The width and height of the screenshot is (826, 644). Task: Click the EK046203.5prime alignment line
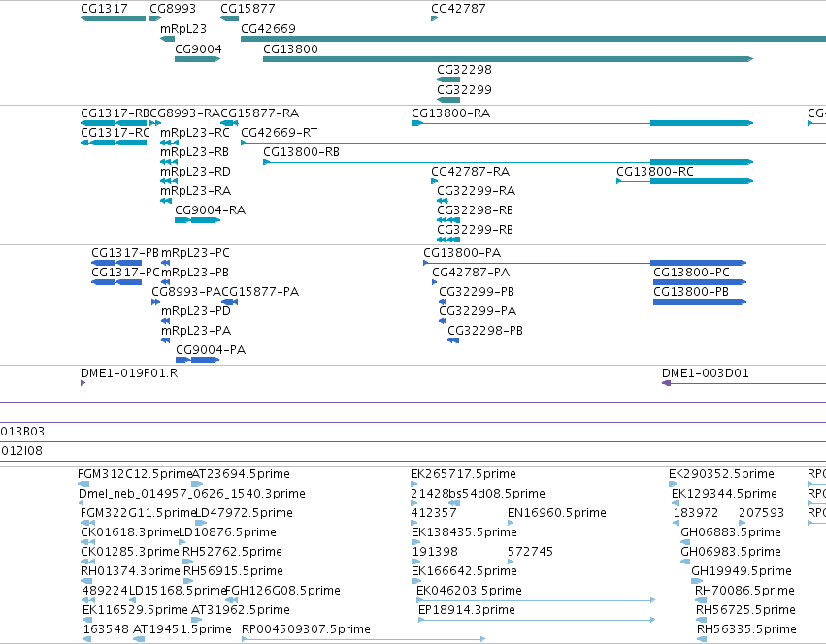coord(536,600)
